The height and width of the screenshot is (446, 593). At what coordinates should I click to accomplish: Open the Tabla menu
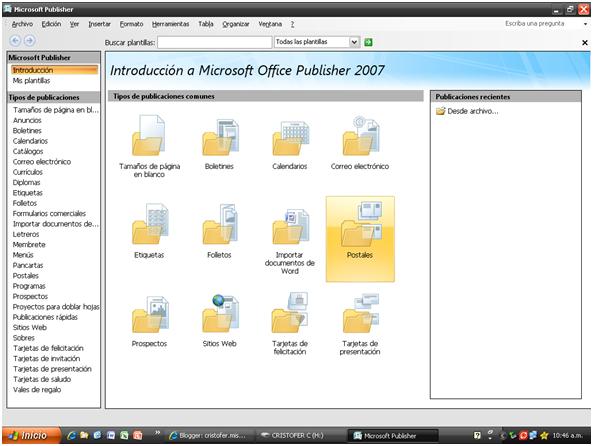pos(206,24)
